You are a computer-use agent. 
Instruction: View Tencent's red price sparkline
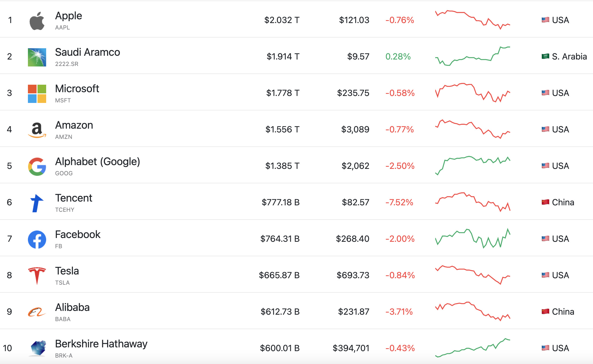point(473,202)
